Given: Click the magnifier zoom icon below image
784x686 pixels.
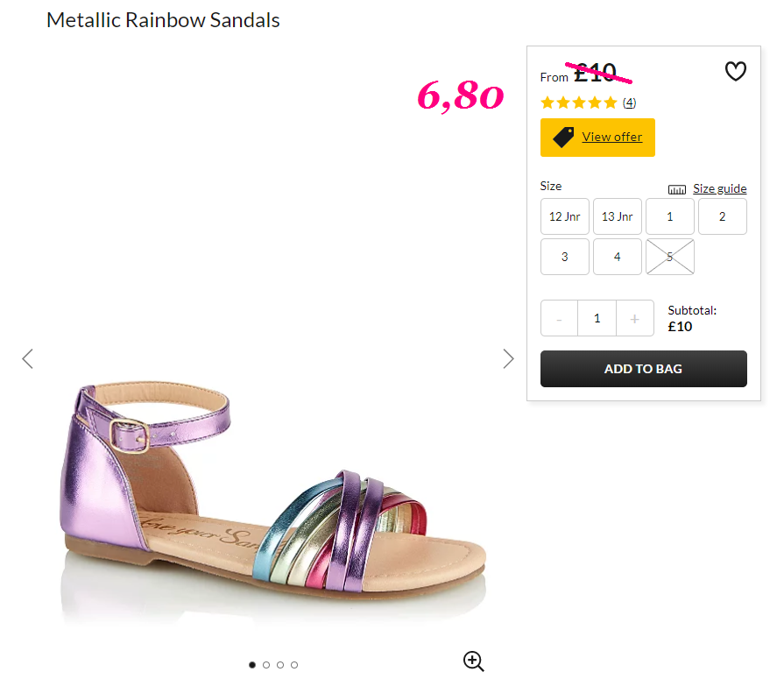Looking at the screenshot, I should [x=474, y=661].
